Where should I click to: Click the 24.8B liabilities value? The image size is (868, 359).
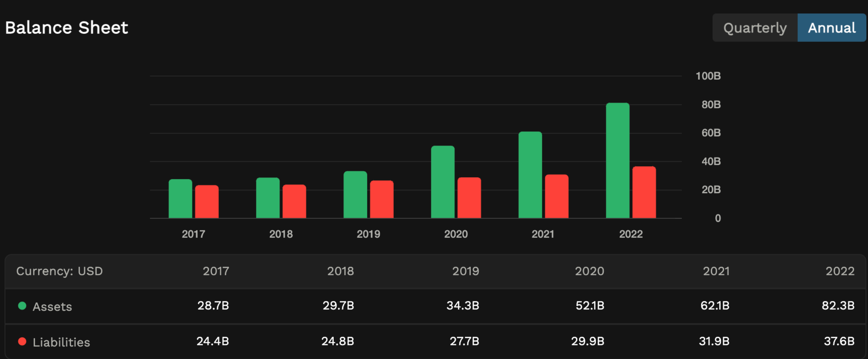[x=338, y=341]
